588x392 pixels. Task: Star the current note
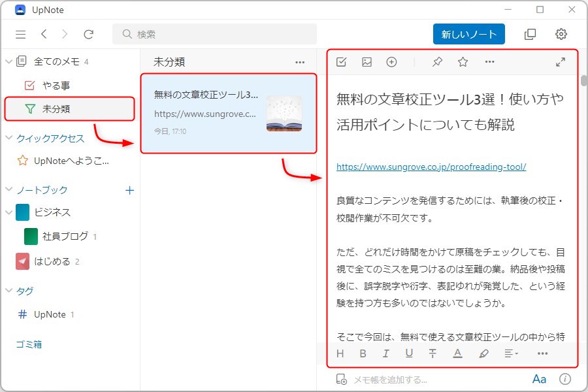(463, 62)
